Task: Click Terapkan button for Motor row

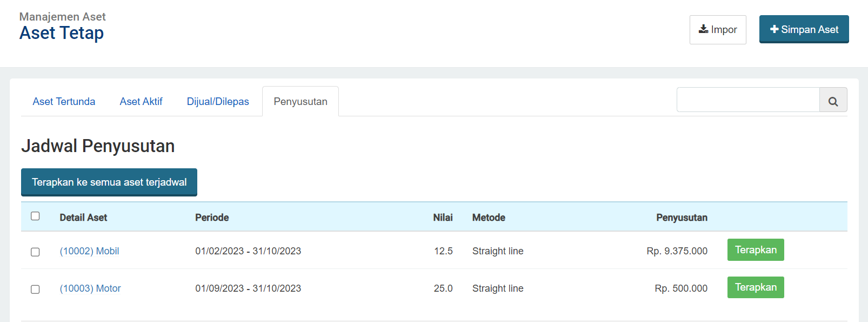Action: pos(756,287)
